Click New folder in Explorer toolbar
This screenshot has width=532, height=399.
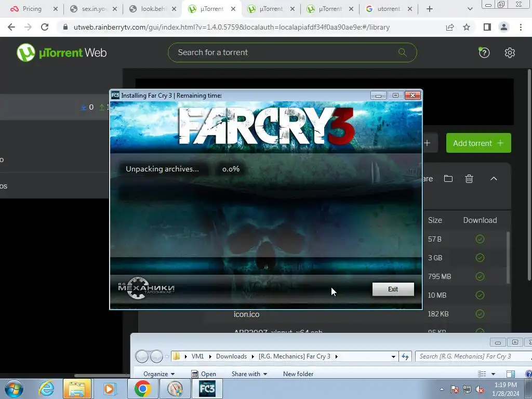point(298,374)
